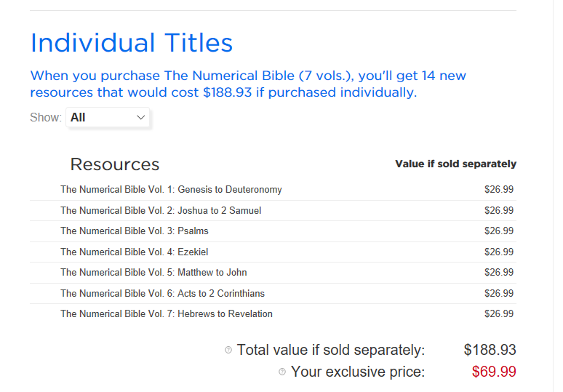
Task: Click help icon beside Total value if sold separately
Action: click(x=228, y=350)
